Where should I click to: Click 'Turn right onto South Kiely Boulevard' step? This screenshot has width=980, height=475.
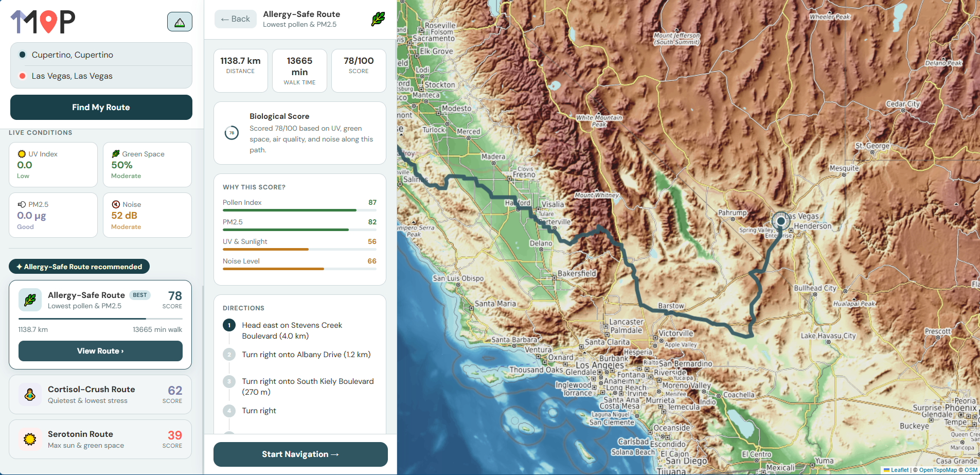[308, 386]
